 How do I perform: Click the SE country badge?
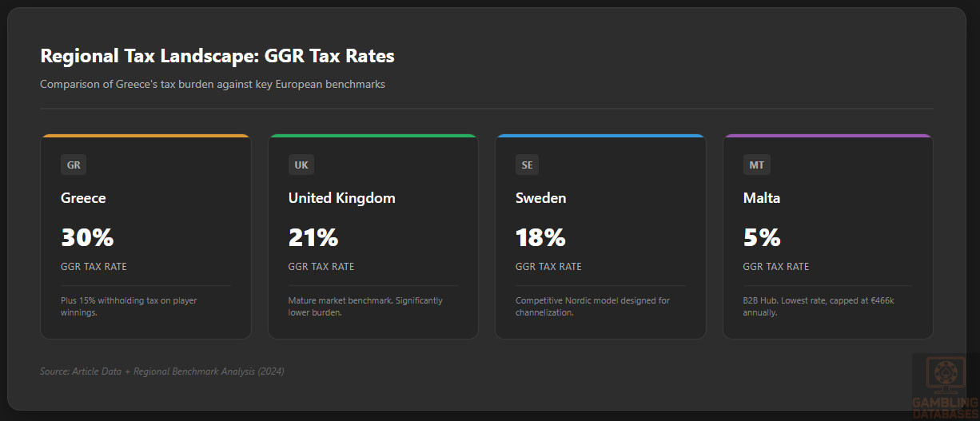click(x=528, y=165)
